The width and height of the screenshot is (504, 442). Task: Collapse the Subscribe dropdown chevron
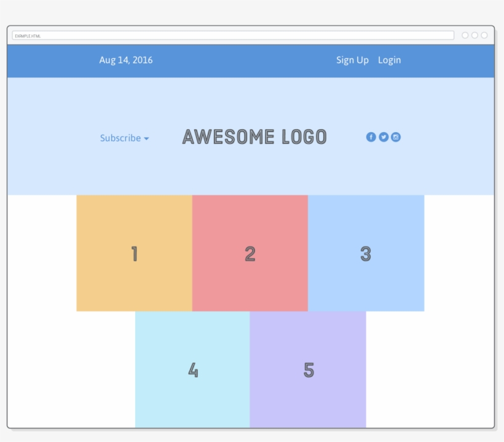click(147, 139)
